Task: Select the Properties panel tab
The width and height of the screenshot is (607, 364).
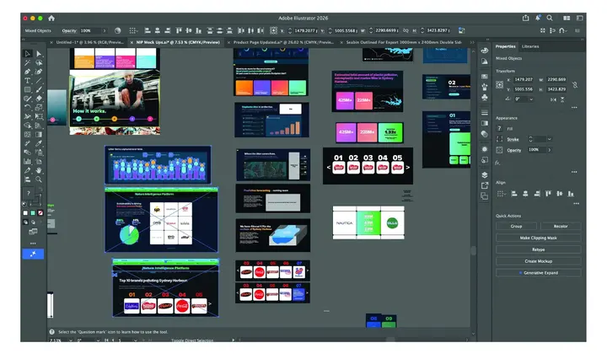Action: tap(505, 46)
